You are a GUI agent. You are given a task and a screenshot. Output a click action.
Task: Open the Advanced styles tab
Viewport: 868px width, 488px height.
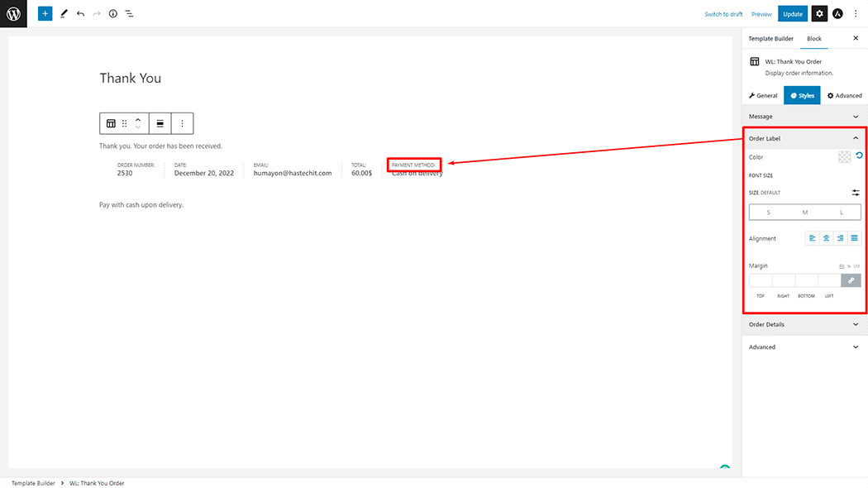(x=844, y=96)
